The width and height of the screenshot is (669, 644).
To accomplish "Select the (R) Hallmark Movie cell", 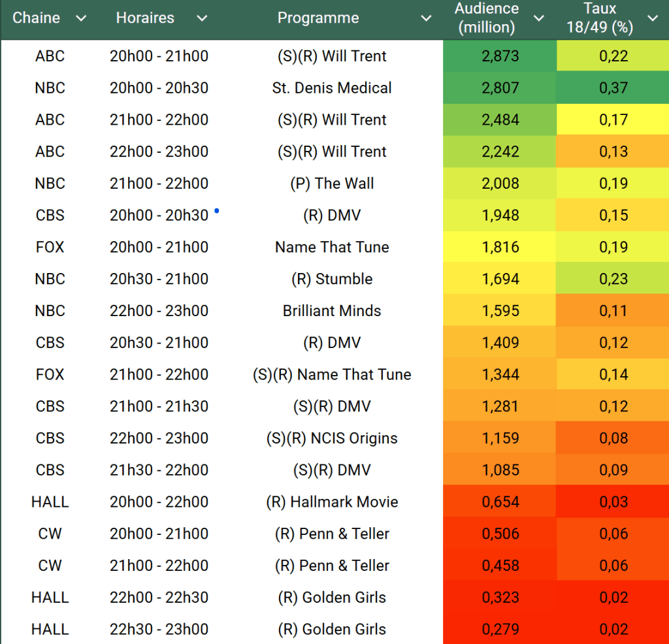I will point(332,502).
